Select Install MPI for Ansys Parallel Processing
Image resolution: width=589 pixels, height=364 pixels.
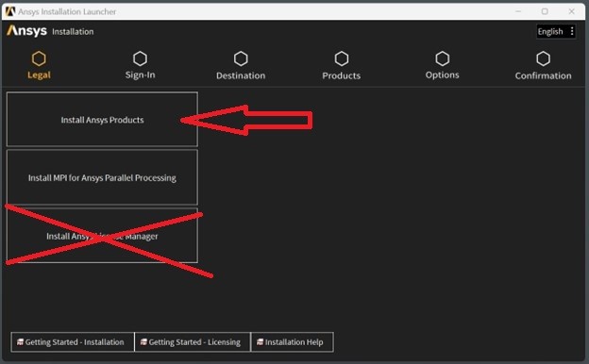click(102, 177)
